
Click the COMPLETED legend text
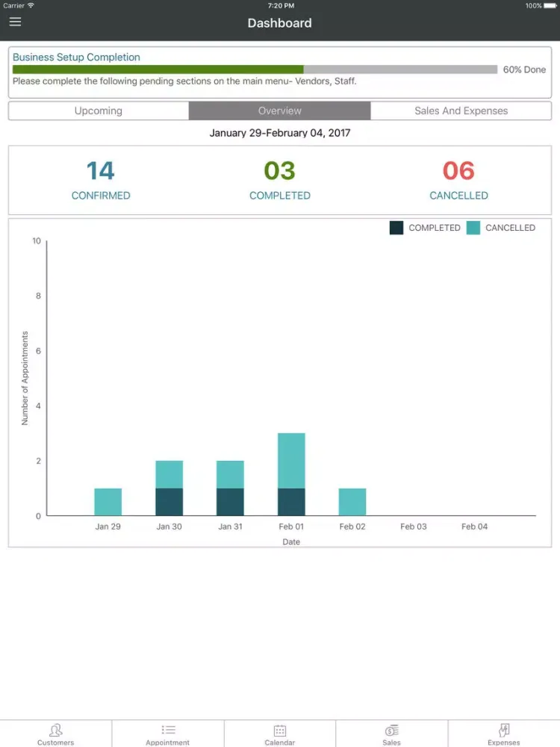(x=435, y=228)
